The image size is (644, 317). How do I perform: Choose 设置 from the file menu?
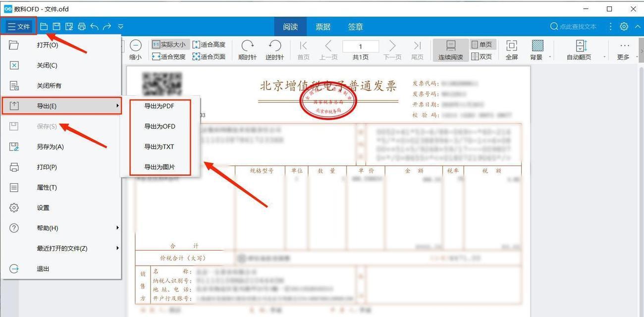point(61,208)
